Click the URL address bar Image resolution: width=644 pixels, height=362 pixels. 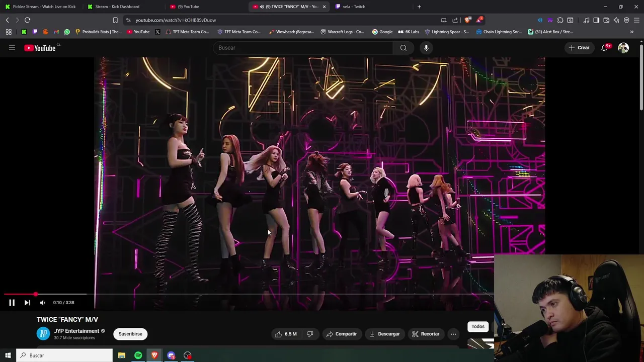[282, 20]
